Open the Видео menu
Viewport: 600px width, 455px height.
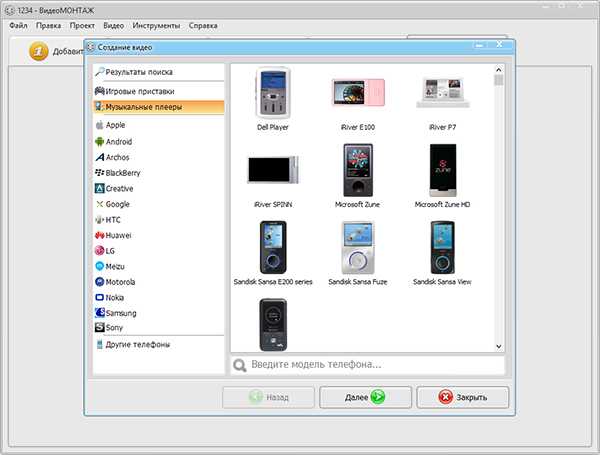pos(113,26)
